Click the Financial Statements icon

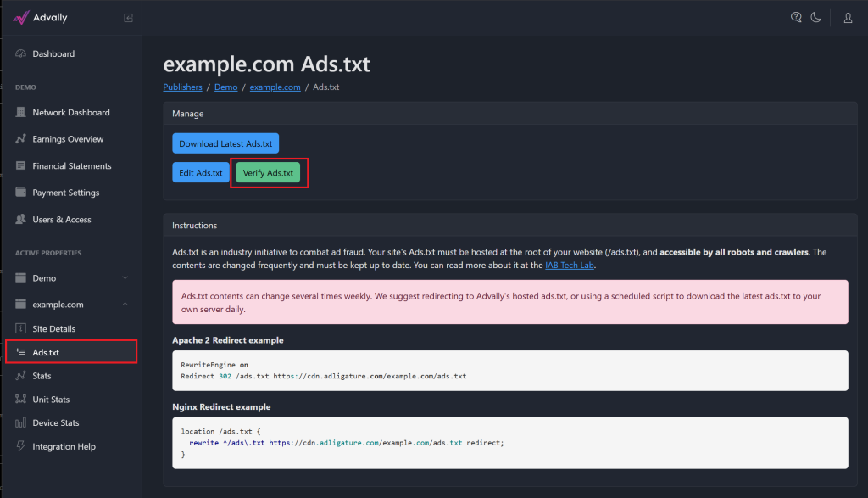pos(20,165)
